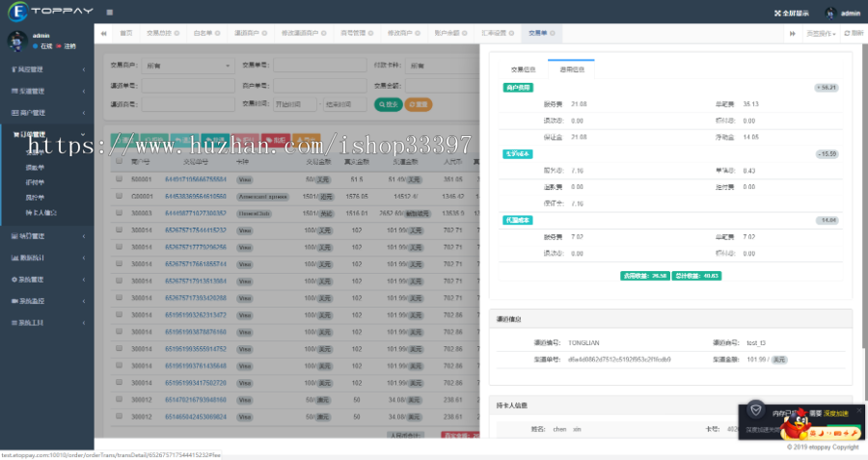Expand the 渠道管理 sidebar section chevron
The image size is (868, 460).
(84, 92)
